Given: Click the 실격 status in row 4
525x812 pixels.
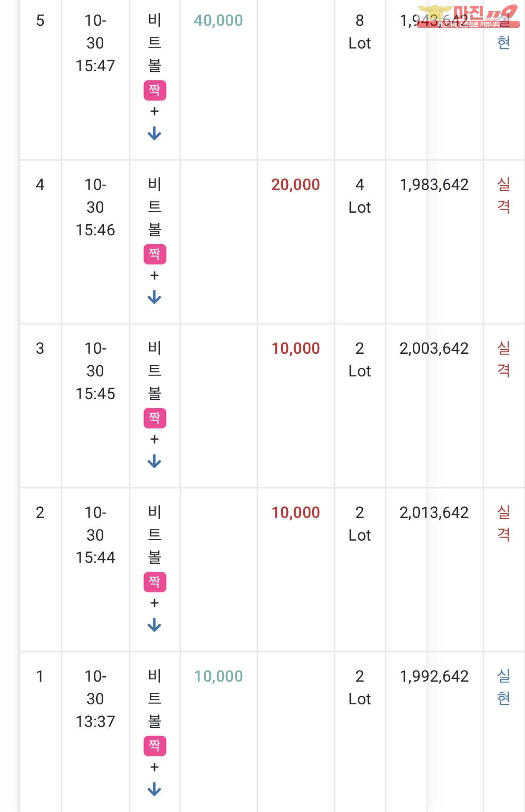Looking at the screenshot, I should pos(504,195).
